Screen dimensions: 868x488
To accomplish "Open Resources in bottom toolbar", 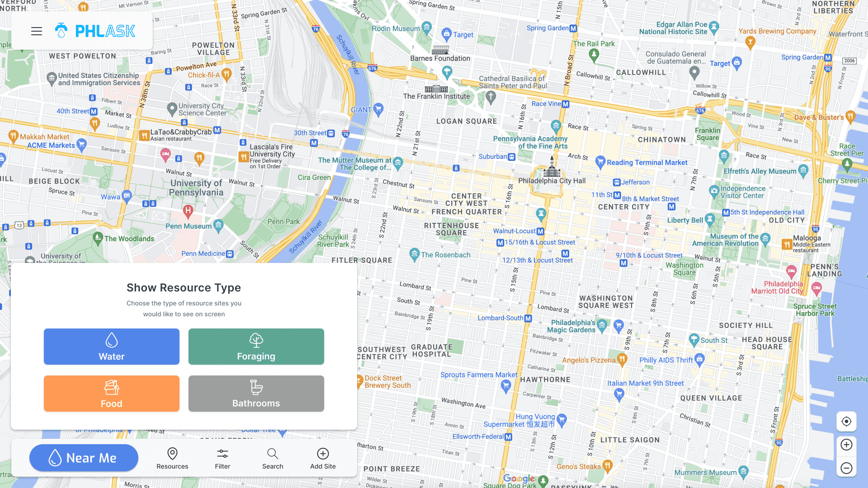I will (x=172, y=458).
